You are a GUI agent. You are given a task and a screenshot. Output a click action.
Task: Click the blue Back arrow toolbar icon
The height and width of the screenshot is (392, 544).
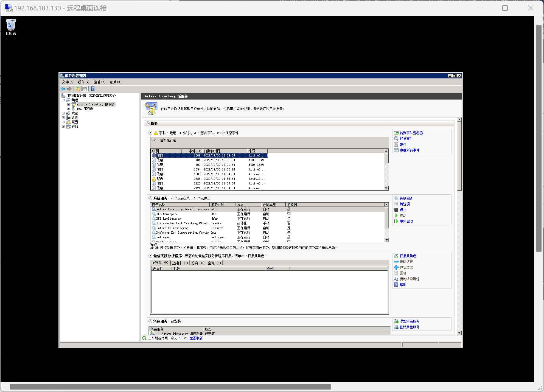click(x=63, y=89)
